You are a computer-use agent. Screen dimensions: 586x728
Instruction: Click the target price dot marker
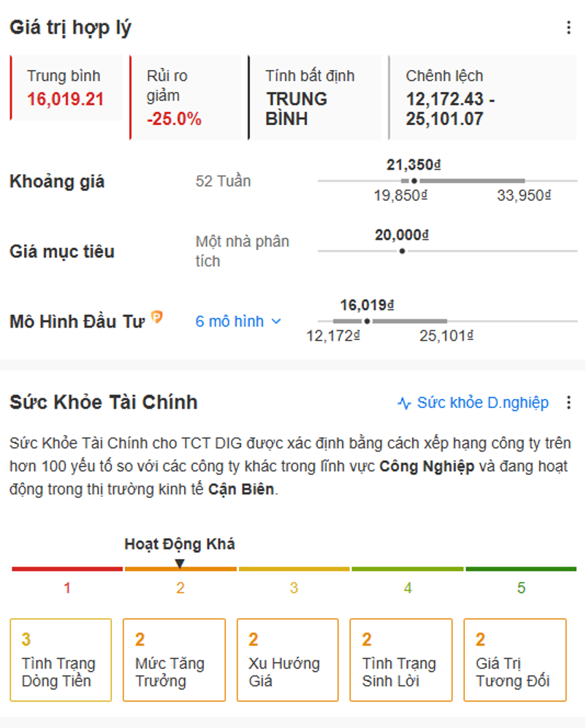pos(402,251)
